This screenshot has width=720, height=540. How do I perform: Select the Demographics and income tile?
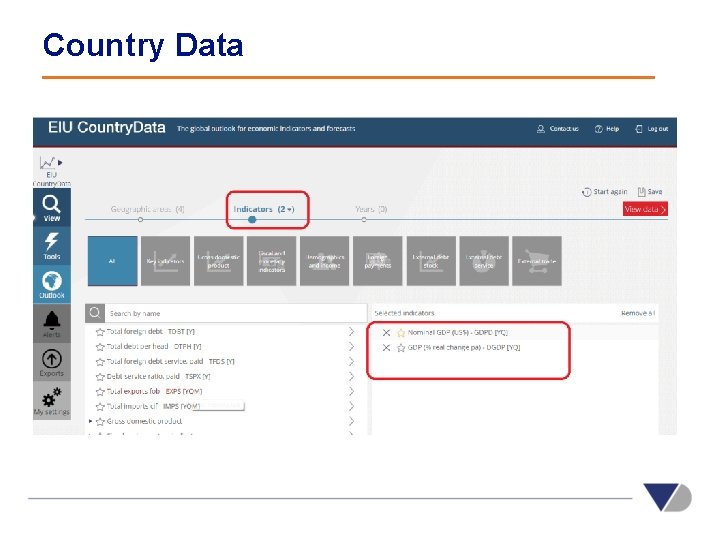(x=325, y=261)
